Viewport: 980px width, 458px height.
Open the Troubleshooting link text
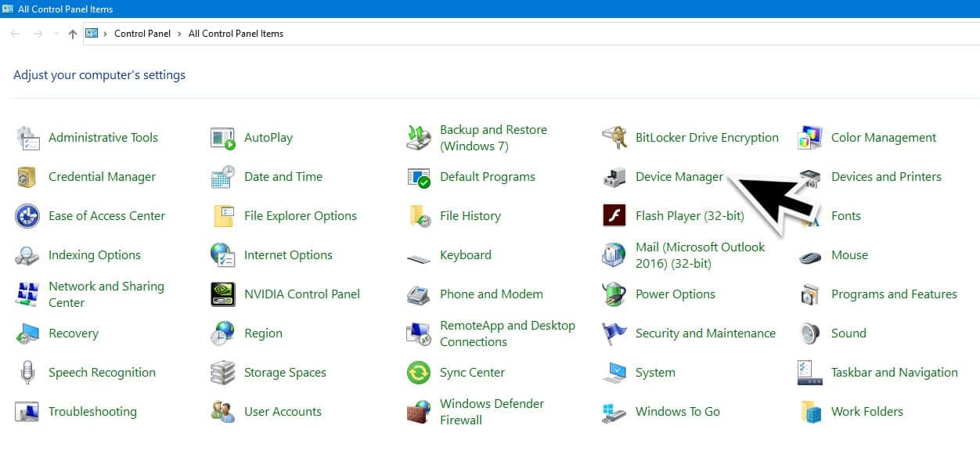[92, 412]
